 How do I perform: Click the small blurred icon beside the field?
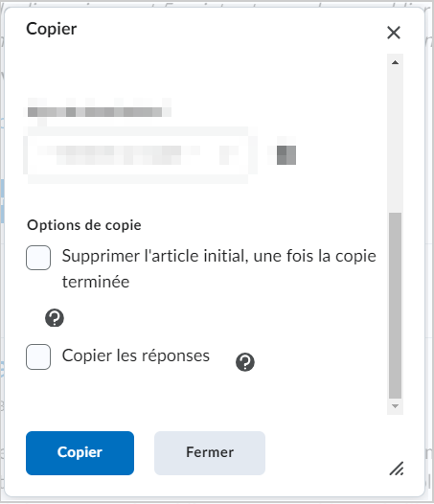286,154
